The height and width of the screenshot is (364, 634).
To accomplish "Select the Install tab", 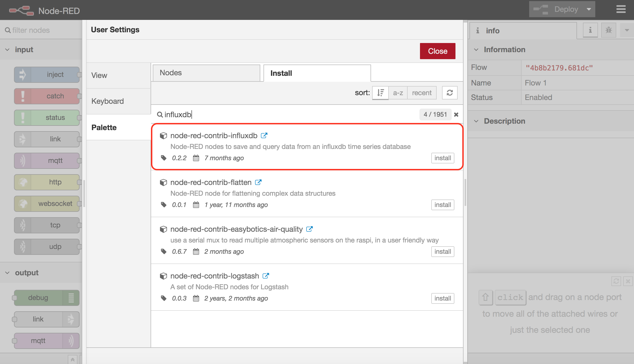I will click(x=317, y=73).
